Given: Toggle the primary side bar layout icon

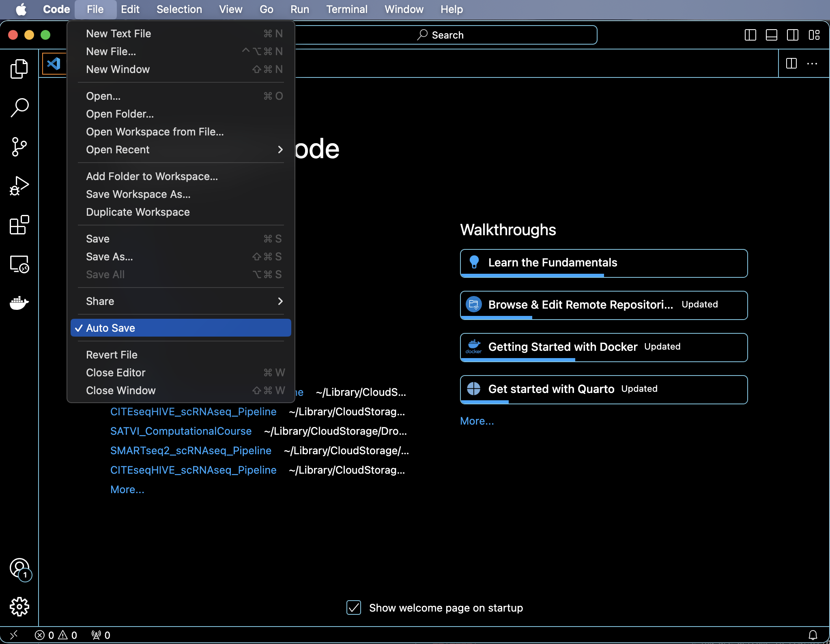Looking at the screenshot, I should [750, 35].
